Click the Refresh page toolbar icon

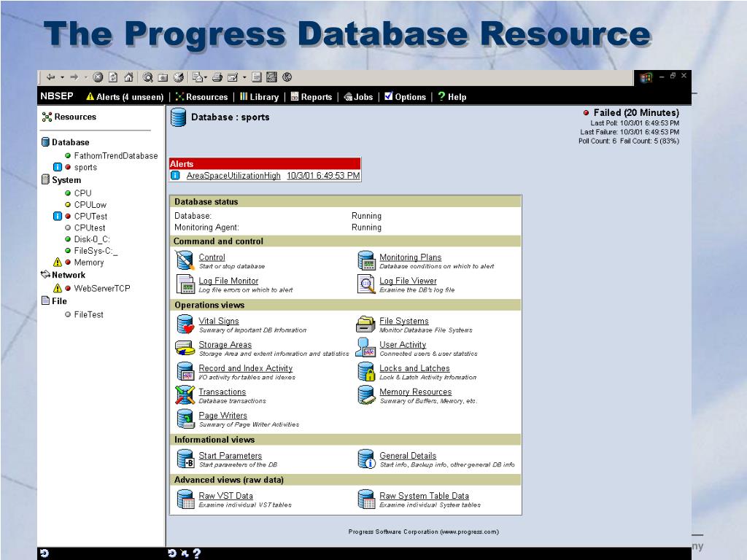click(x=113, y=77)
